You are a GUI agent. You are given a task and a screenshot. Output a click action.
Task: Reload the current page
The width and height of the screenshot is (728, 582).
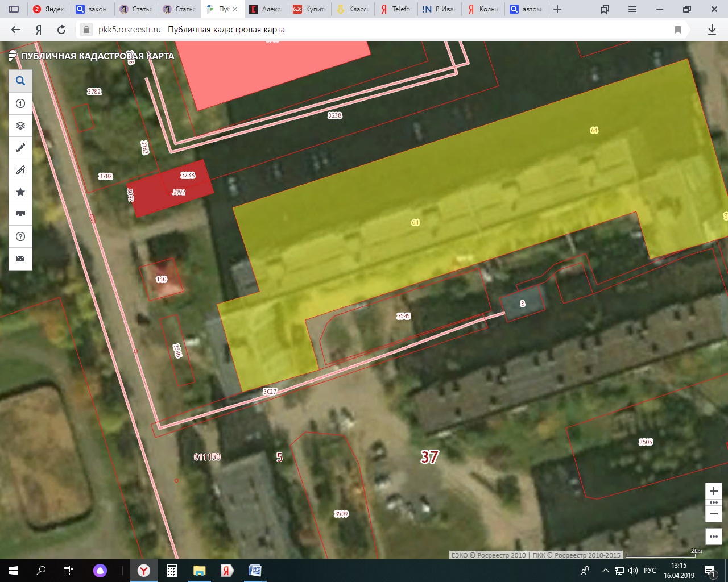pos(61,30)
